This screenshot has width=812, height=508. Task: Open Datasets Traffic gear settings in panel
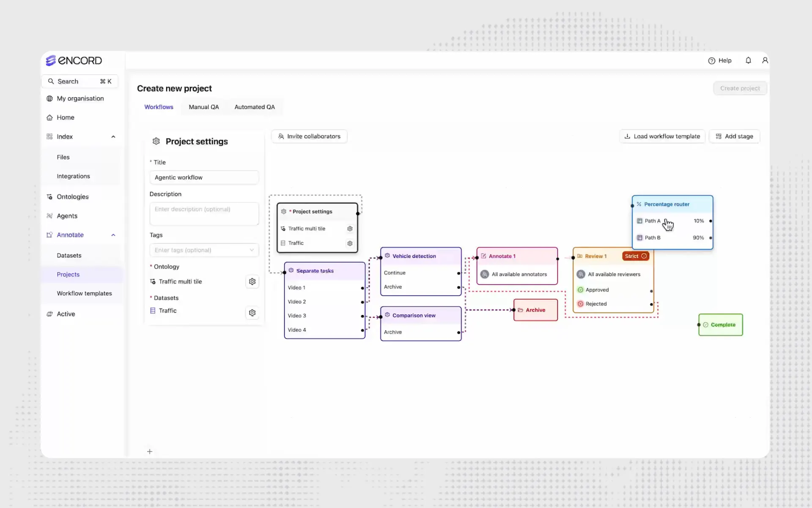(x=252, y=313)
